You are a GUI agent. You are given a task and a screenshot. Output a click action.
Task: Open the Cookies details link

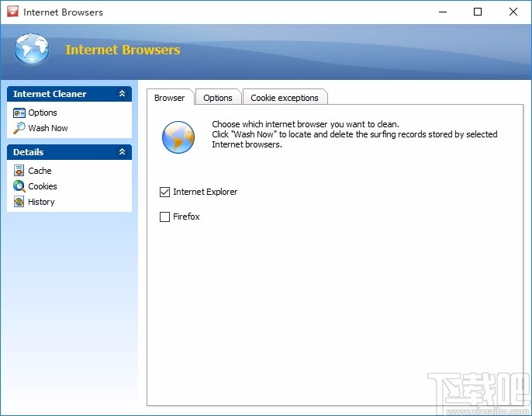(x=43, y=186)
